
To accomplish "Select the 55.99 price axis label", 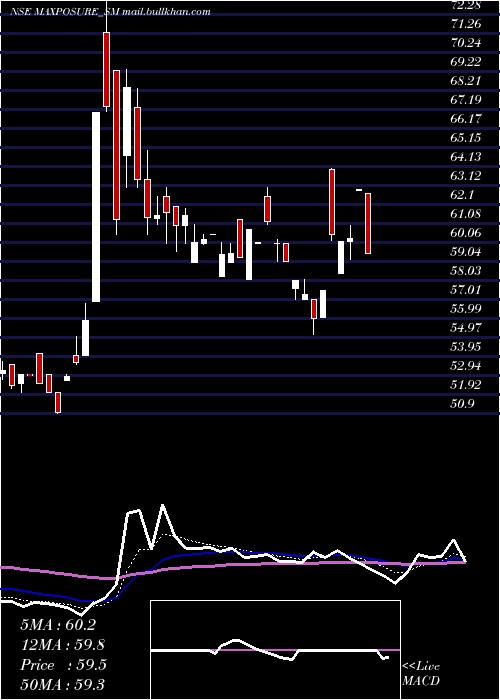I will click(466, 309).
